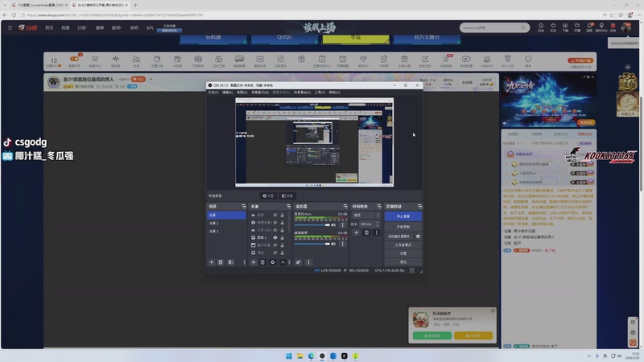Toggle lock for video capture source

click(x=283, y=223)
